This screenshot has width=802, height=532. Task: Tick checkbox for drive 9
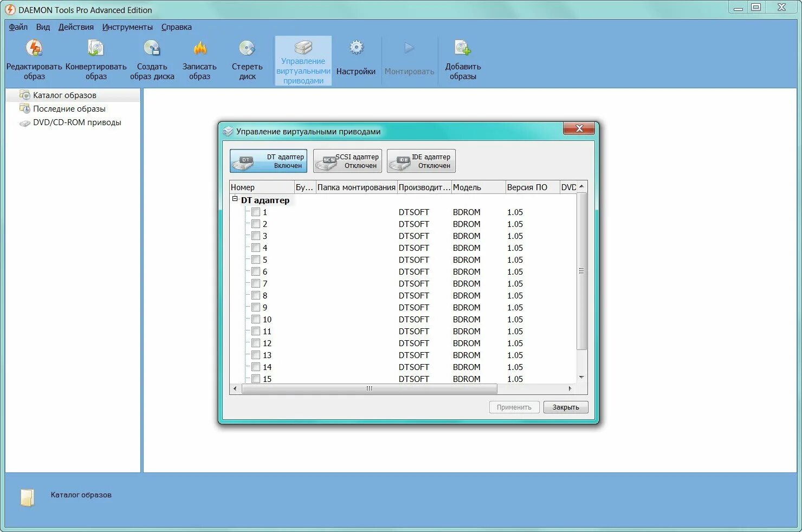[x=256, y=307]
